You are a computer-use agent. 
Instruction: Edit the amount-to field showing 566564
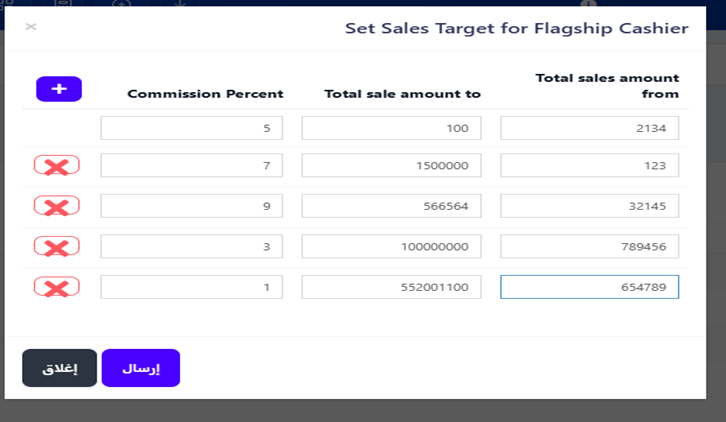(x=391, y=206)
